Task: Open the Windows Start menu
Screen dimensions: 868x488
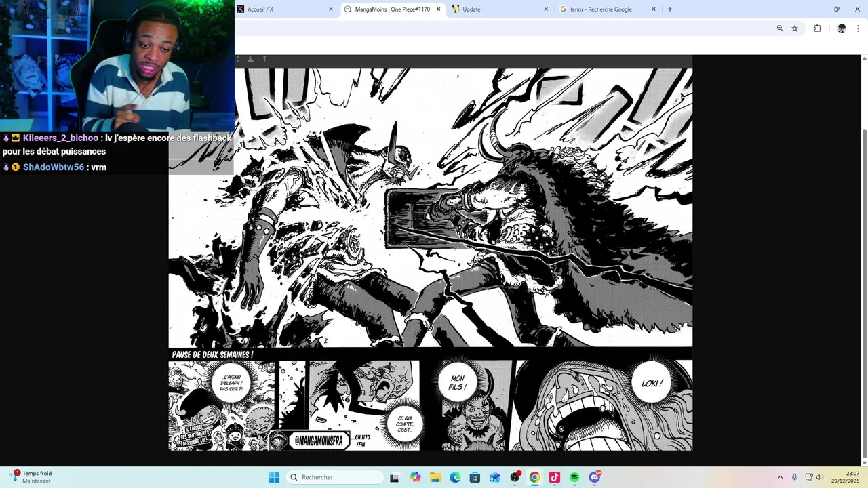Action: point(274,477)
